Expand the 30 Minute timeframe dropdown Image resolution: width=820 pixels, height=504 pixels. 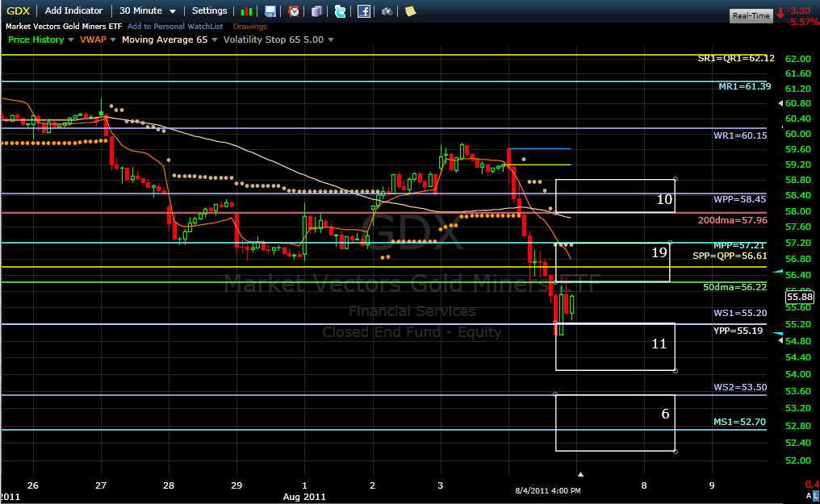(173, 11)
